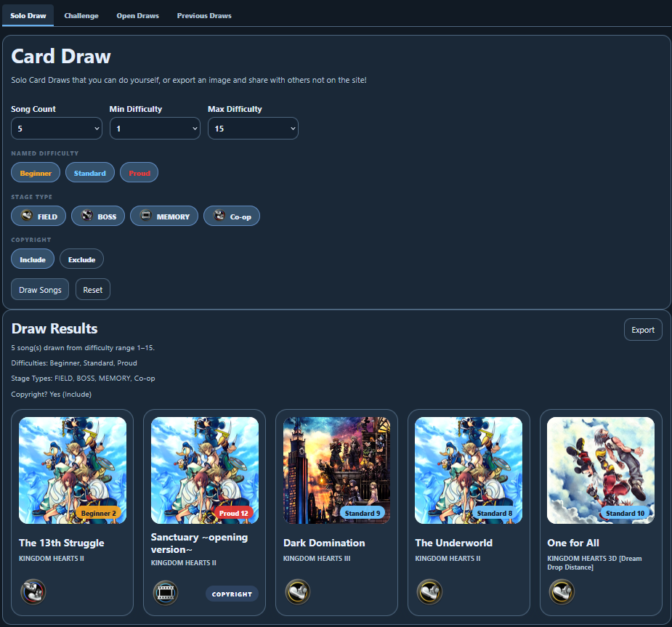Open the Previous Draws tab

pyautogui.click(x=204, y=15)
